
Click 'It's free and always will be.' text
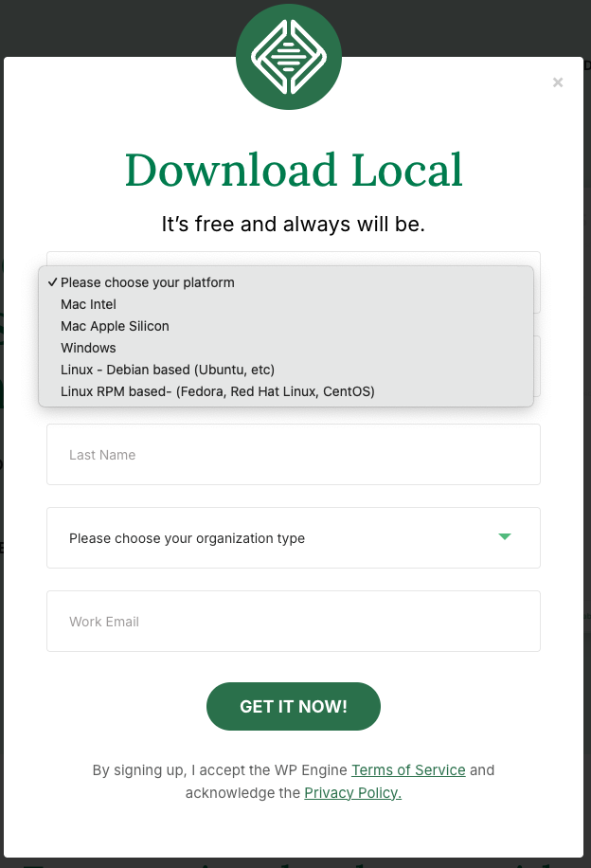click(294, 225)
